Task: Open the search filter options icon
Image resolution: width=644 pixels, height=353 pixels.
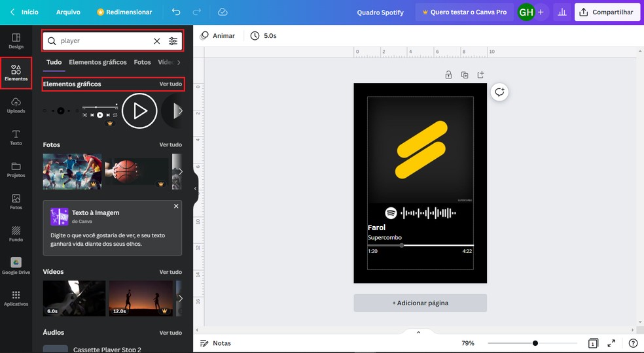Action: pos(173,41)
